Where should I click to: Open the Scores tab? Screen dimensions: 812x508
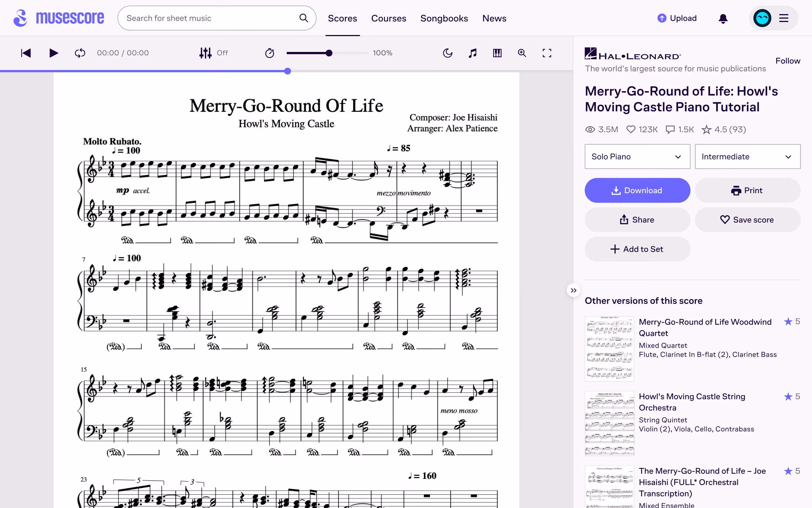[342, 18]
